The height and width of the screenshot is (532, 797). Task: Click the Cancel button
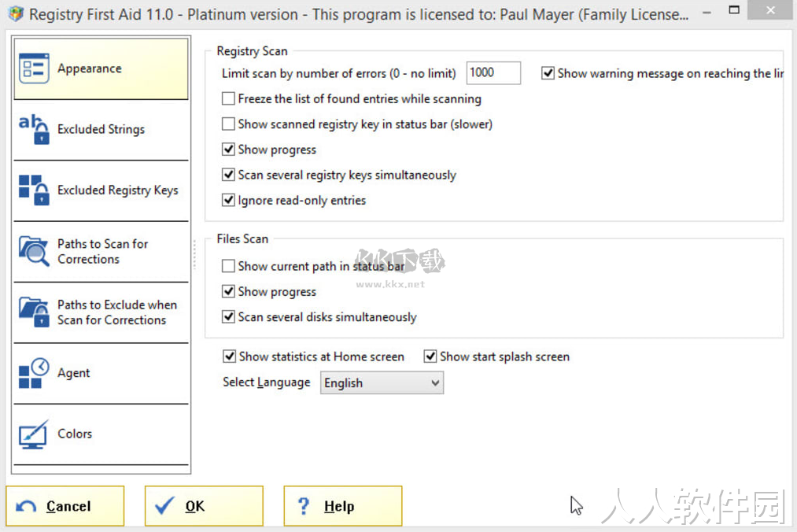pyautogui.click(x=65, y=506)
